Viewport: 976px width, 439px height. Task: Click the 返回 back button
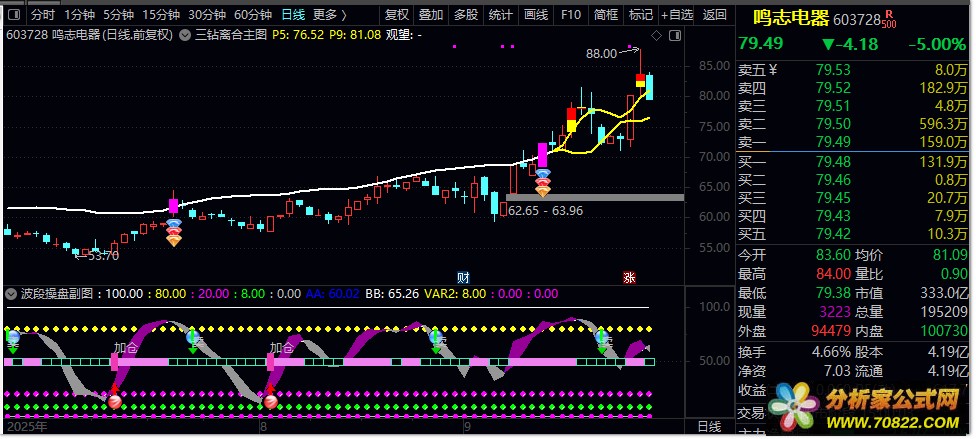pos(715,14)
